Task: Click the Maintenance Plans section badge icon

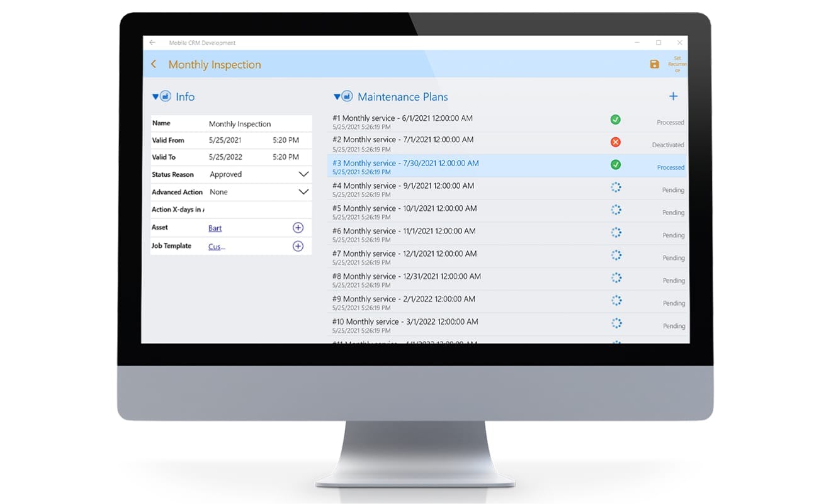Action: [346, 96]
